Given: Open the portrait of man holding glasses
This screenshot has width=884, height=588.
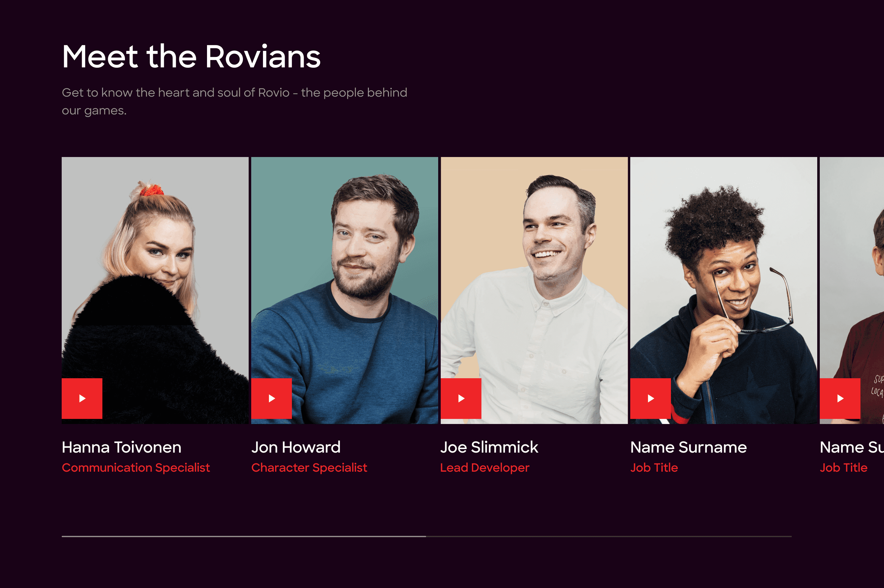Looking at the screenshot, I should coord(723,290).
